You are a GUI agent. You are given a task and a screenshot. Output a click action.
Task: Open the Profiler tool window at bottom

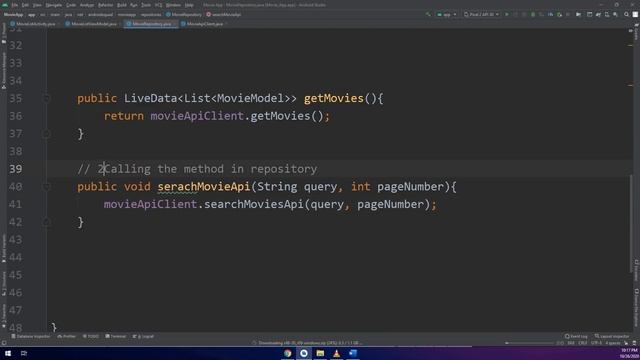coord(67,336)
